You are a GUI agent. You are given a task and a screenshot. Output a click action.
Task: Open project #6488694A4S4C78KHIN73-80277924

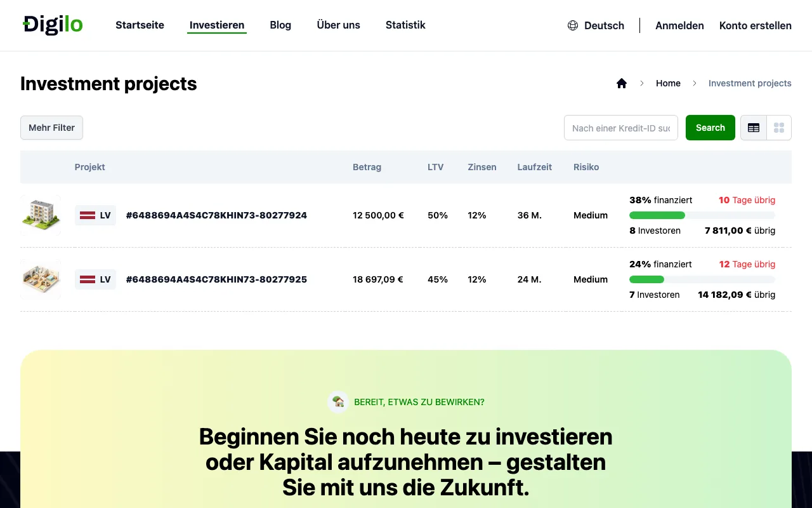pos(216,215)
